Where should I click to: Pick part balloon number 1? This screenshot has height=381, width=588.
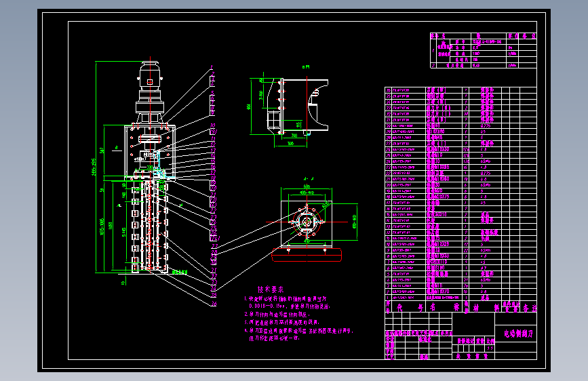[212, 68]
